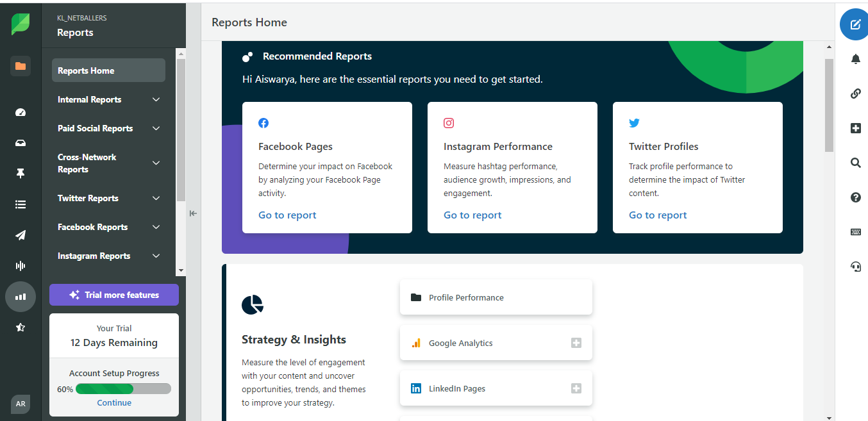Open the Profile Performance folder
Screen dimensions: 868x421
coord(496,297)
